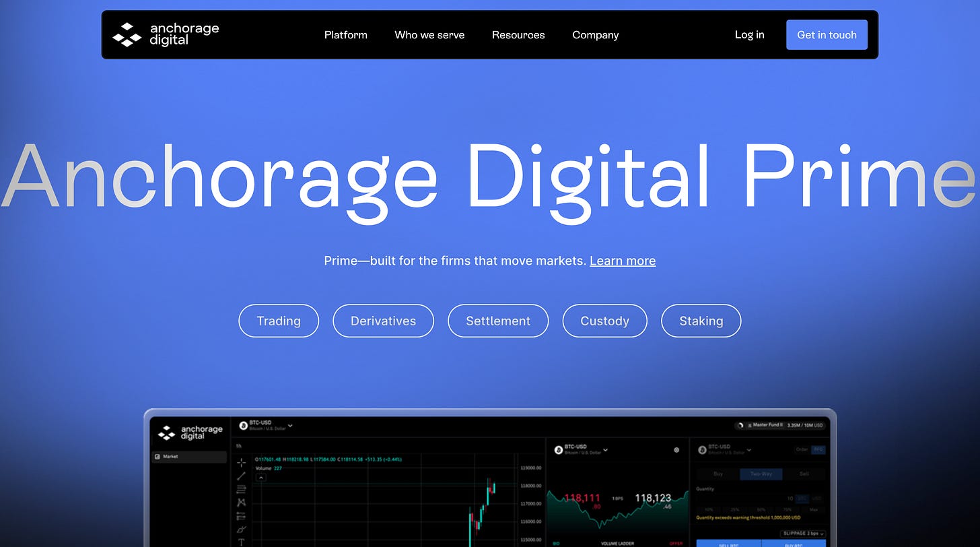The height and width of the screenshot is (547, 980).
Task: Select the position forecast tool
Action: [242, 517]
